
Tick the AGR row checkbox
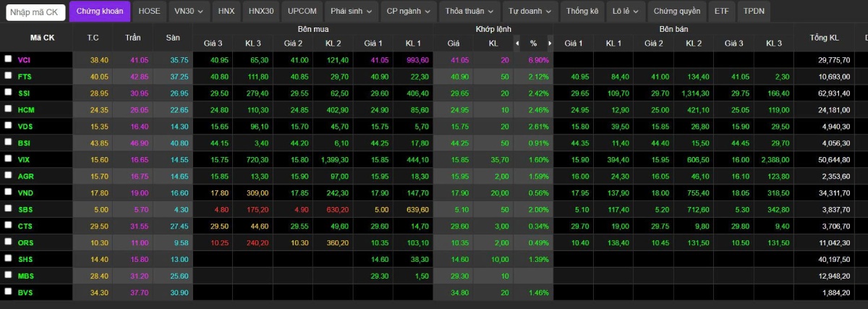8,175
